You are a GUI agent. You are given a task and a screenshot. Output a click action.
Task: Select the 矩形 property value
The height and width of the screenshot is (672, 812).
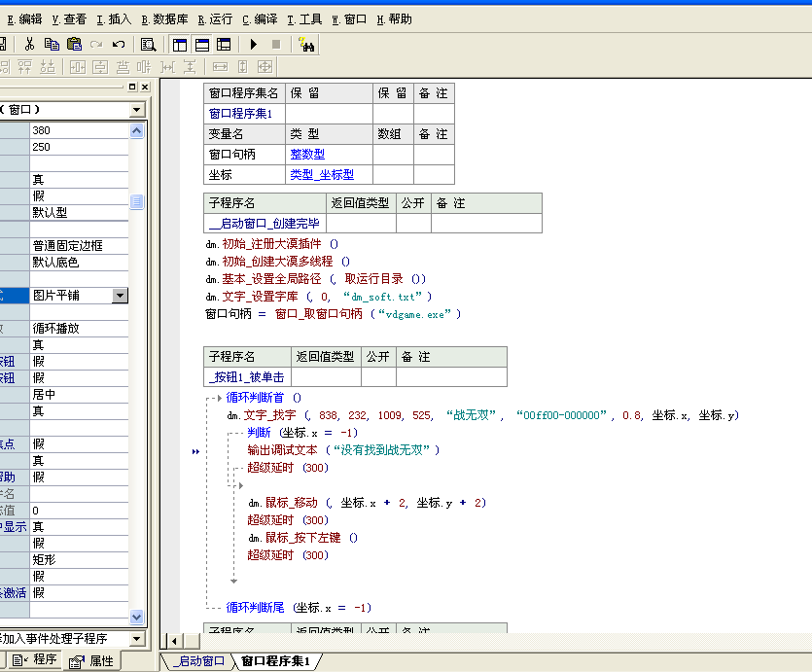coord(79,559)
